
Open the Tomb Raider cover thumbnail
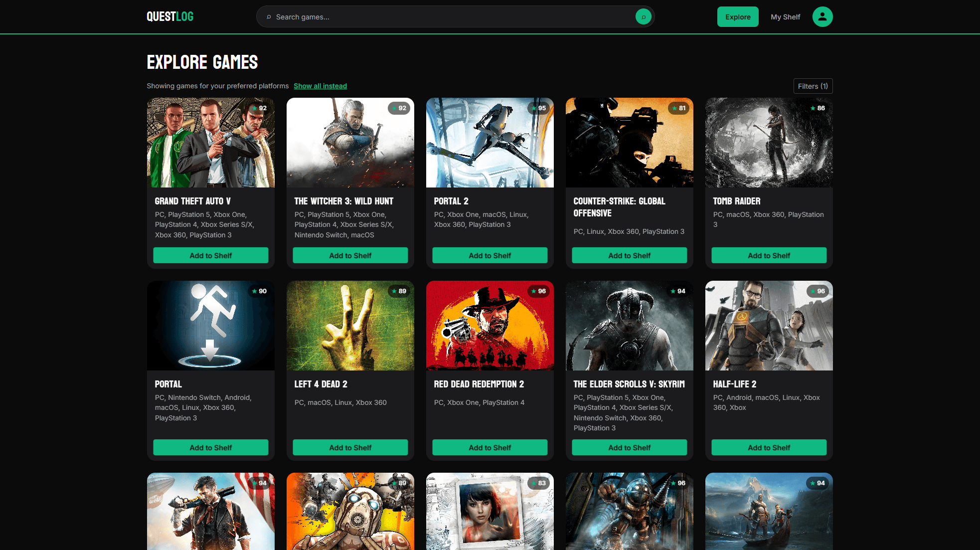tap(769, 143)
